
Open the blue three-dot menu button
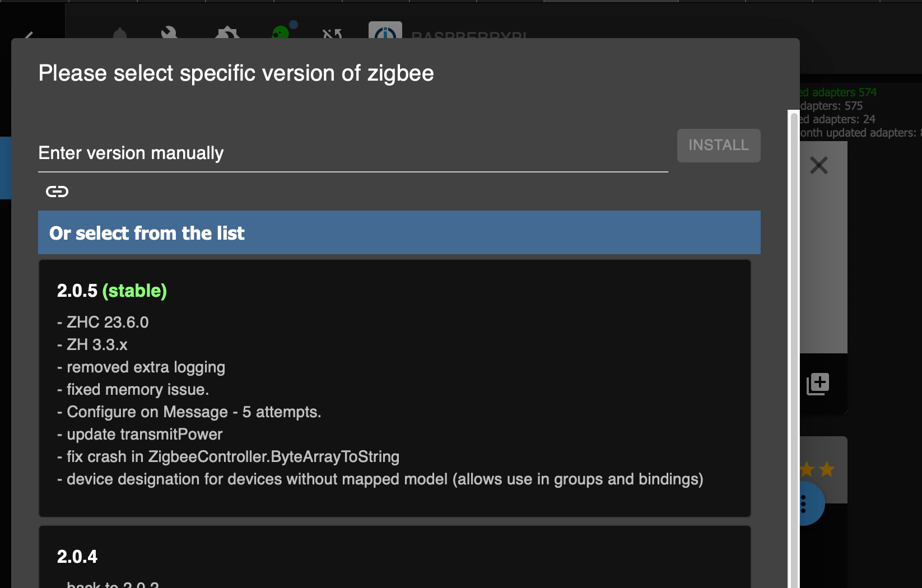(x=805, y=504)
